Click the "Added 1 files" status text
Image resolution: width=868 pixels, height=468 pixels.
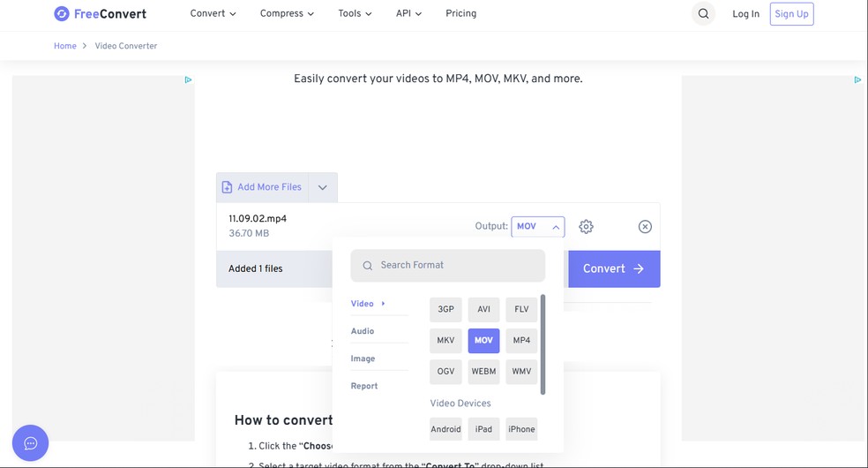[255, 268]
